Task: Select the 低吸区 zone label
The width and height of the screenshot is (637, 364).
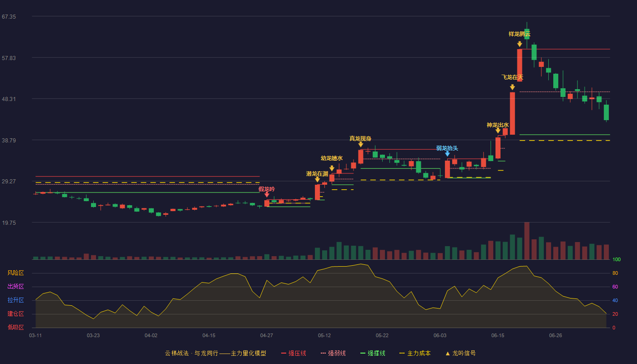Action: (x=16, y=327)
